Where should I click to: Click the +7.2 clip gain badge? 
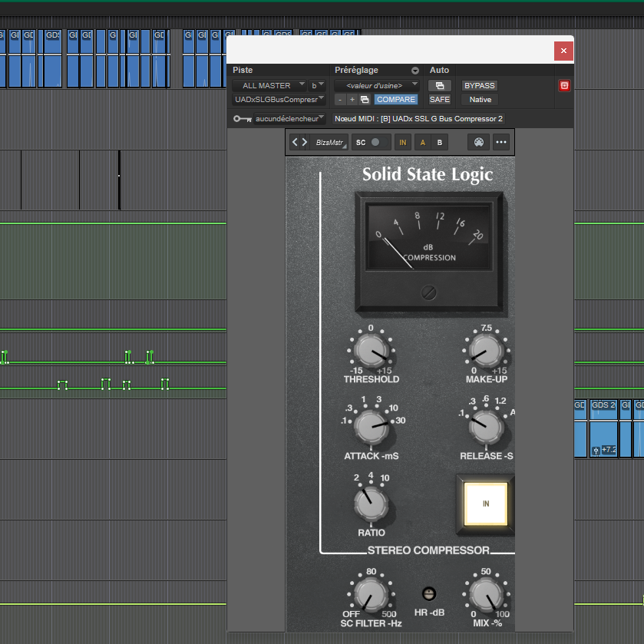point(609,450)
